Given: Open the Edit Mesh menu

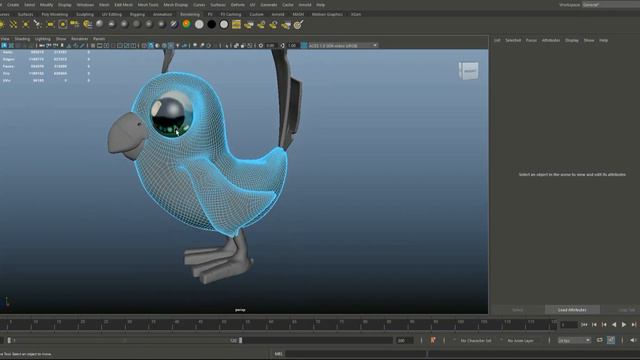Looking at the screenshot, I should coord(123,5).
